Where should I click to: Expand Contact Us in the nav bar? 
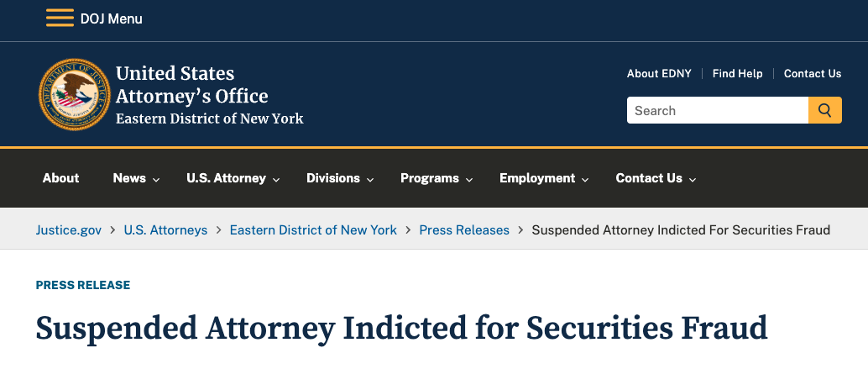point(656,178)
